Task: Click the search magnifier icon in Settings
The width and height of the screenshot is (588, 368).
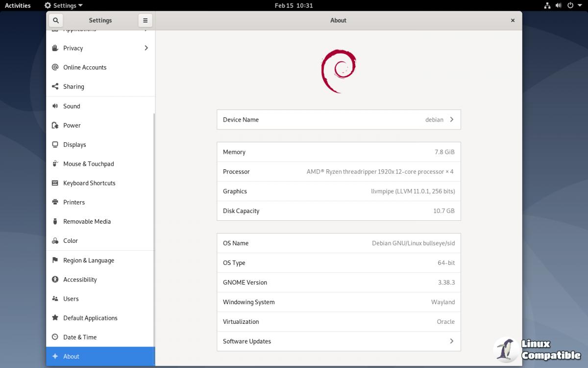Action: point(56,21)
